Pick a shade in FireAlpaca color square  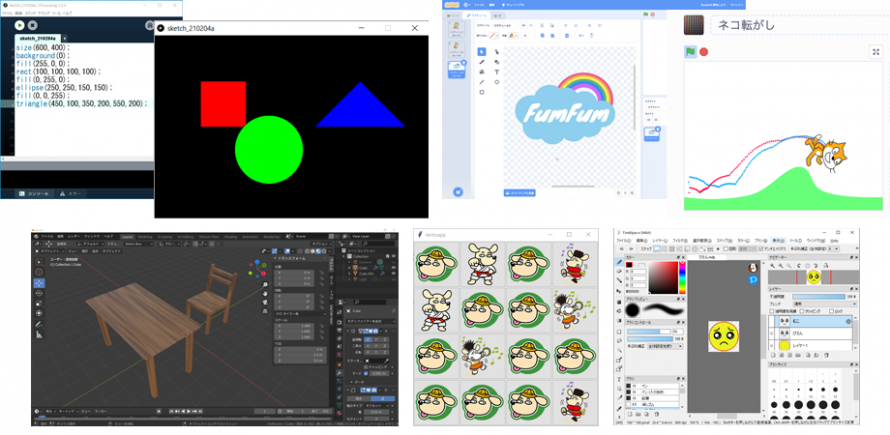pos(664,277)
